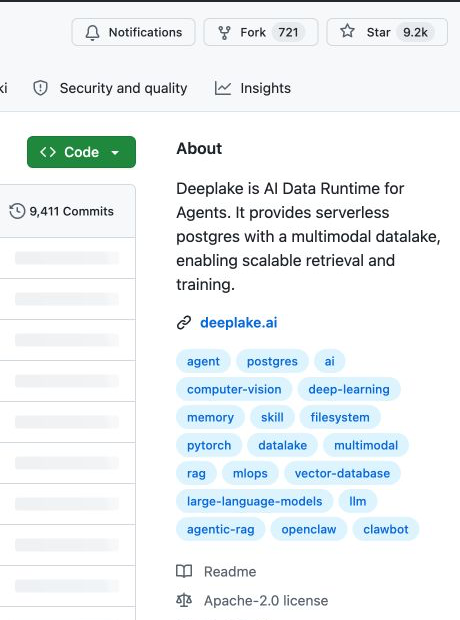460x620 pixels.
Task: Select the rag topic tag
Action: 196,474
